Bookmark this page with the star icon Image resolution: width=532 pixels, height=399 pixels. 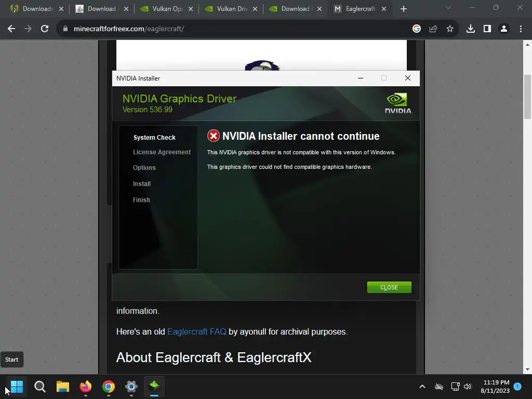click(x=450, y=29)
